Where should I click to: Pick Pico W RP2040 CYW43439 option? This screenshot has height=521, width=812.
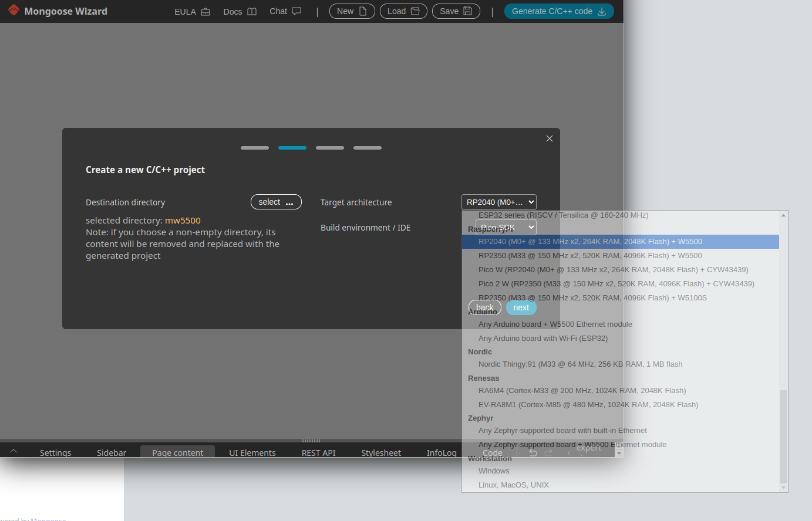click(x=613, y=270)
